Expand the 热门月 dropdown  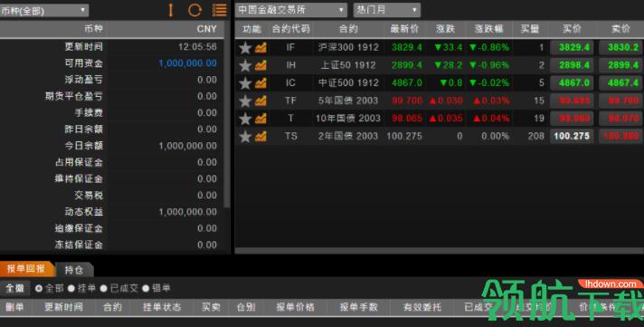pos(387,10)
